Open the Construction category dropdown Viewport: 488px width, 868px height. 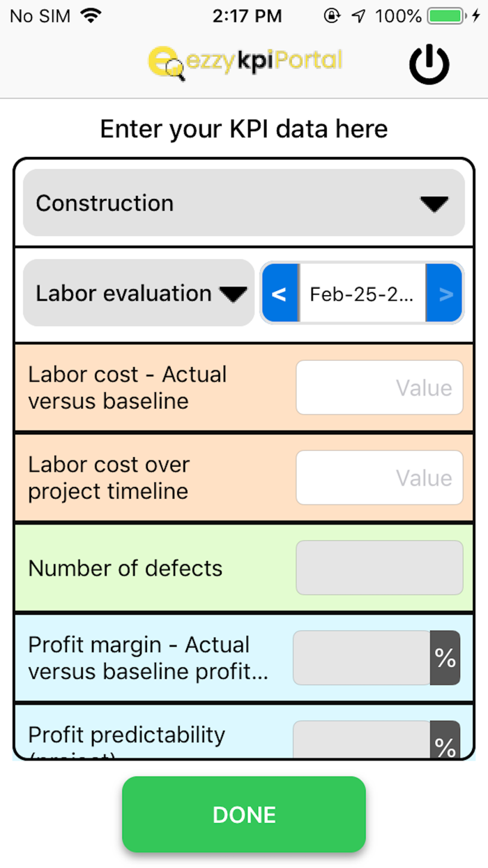tap(244, 203)
